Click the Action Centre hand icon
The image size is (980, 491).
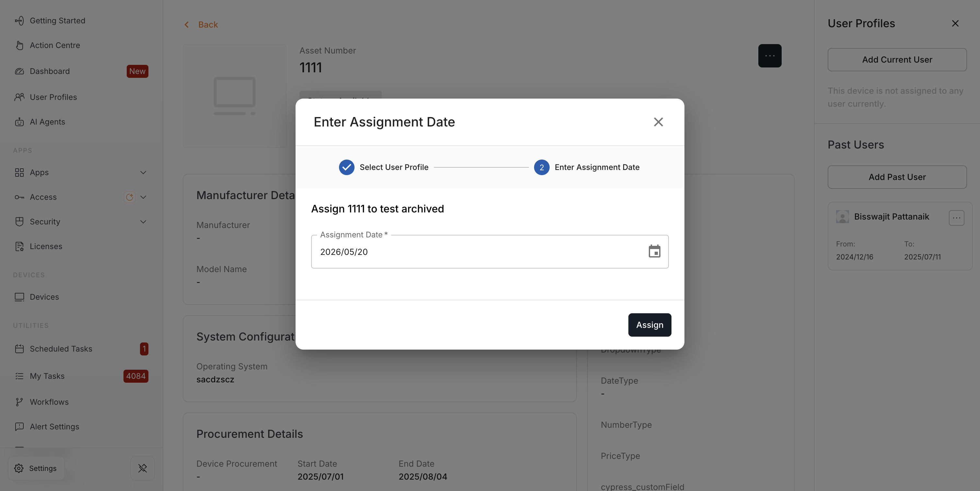(19, 45)
